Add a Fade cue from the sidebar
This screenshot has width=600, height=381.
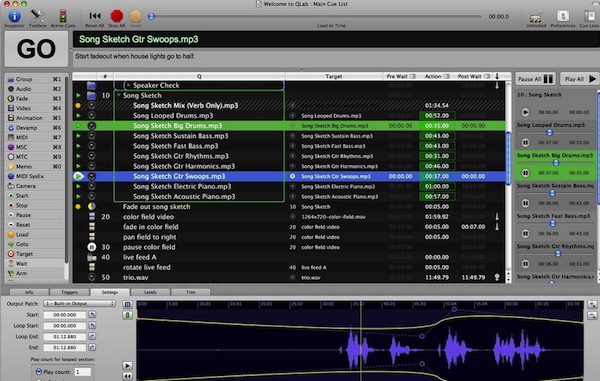35,98
